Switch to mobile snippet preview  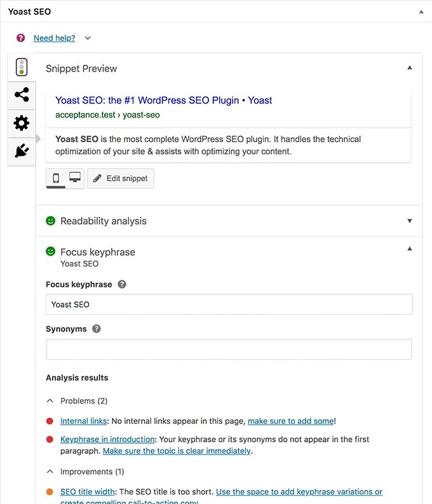[x=56, y=178]
